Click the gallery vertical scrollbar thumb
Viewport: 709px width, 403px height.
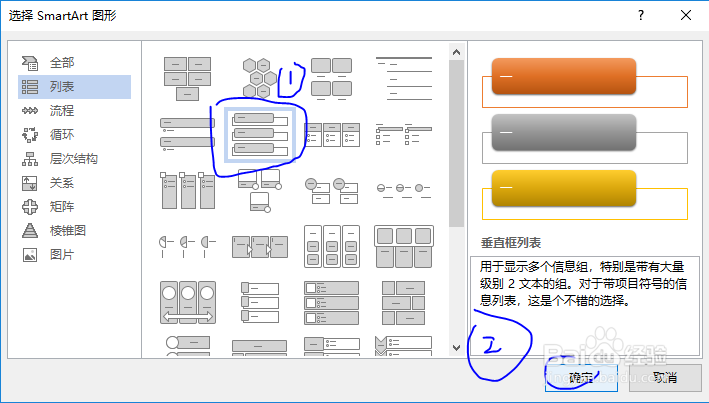pyautogui.click(x=457, y=143)
